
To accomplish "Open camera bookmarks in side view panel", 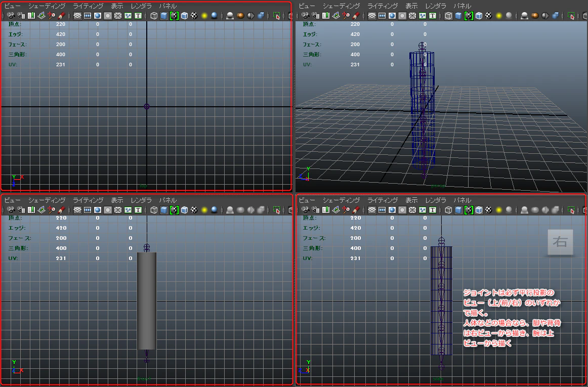I will coord(326,209).
